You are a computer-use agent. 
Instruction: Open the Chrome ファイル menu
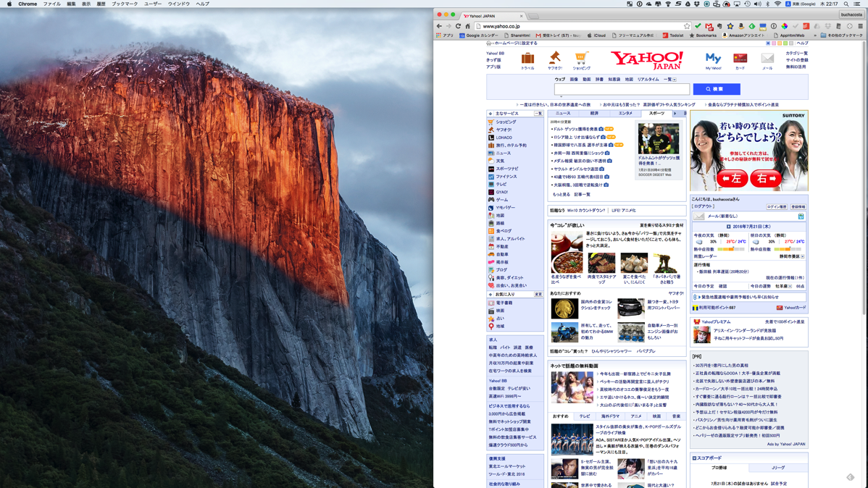(x=51, y=4)
